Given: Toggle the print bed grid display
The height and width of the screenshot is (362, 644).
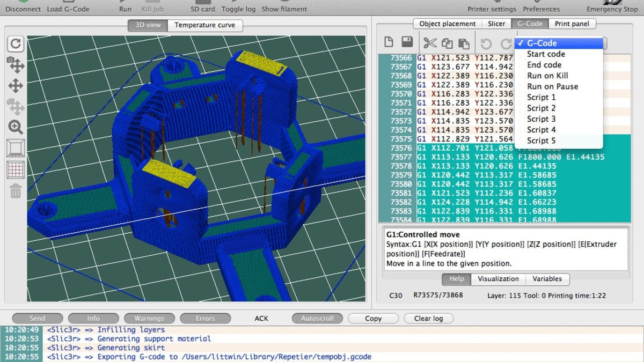Looking at the screenshot, I should pos(16,170).
